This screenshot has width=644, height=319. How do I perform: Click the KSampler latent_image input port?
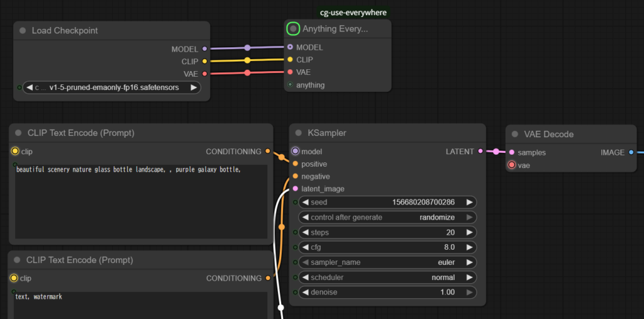point(295,189)
